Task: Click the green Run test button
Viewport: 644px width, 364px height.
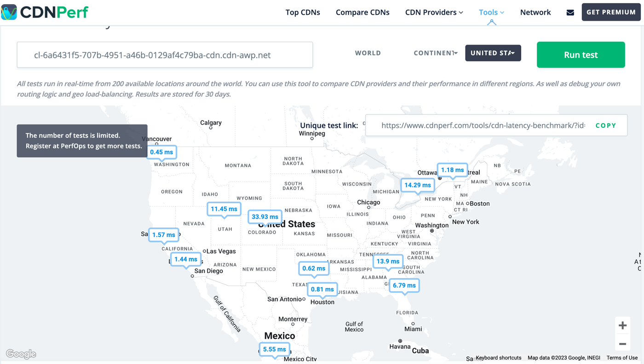Action: (x=581, y=55)
